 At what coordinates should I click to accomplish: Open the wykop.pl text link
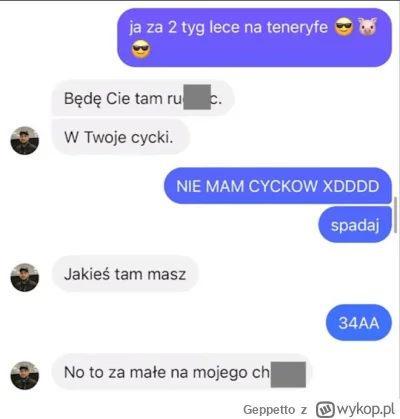pos(366,409)
